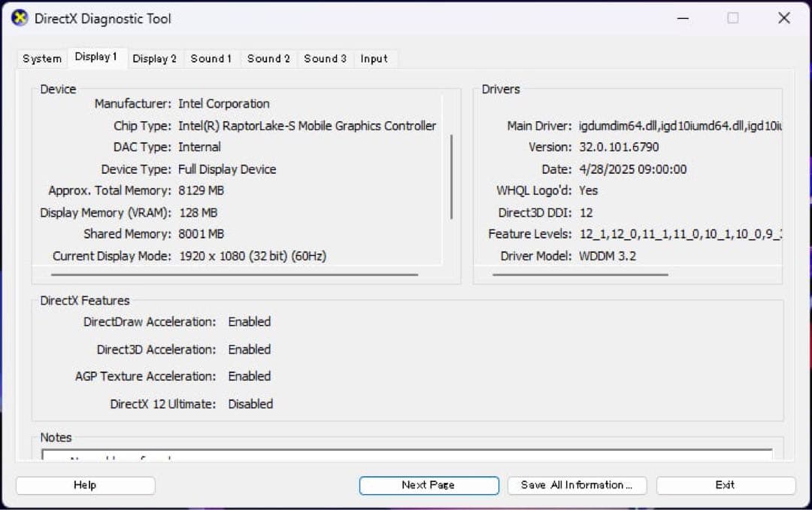Image resolution: width=812 pixels, height=510 pixels.
Task: Open the Sound 3 tab
Action: 324,59
